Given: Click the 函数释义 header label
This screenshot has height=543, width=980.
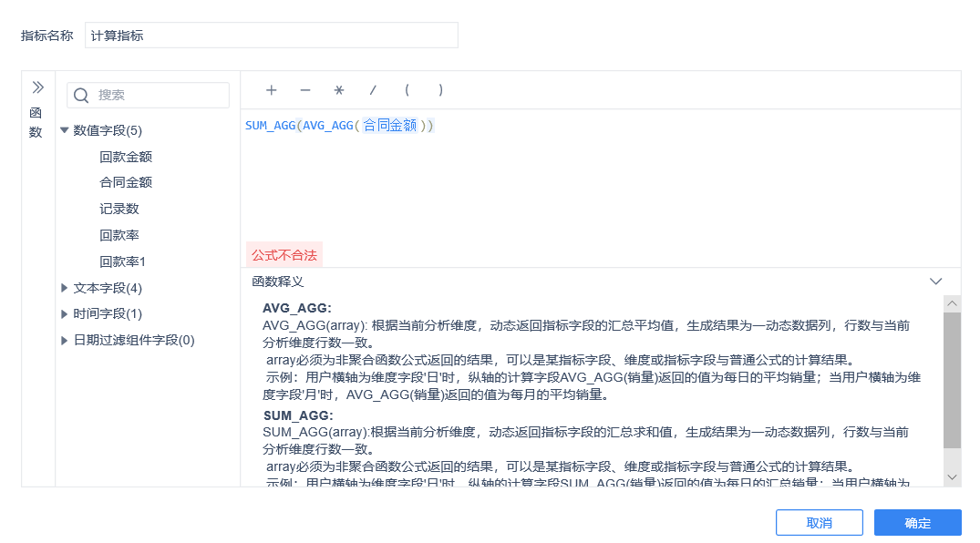Looking at the screenshot, I should pos(278,282).
